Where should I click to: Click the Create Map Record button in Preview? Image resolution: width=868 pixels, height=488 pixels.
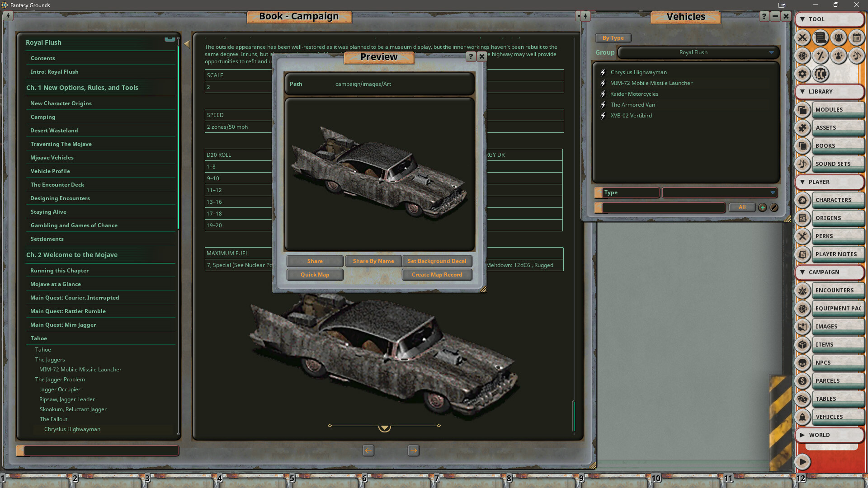(x=437, y=275)
